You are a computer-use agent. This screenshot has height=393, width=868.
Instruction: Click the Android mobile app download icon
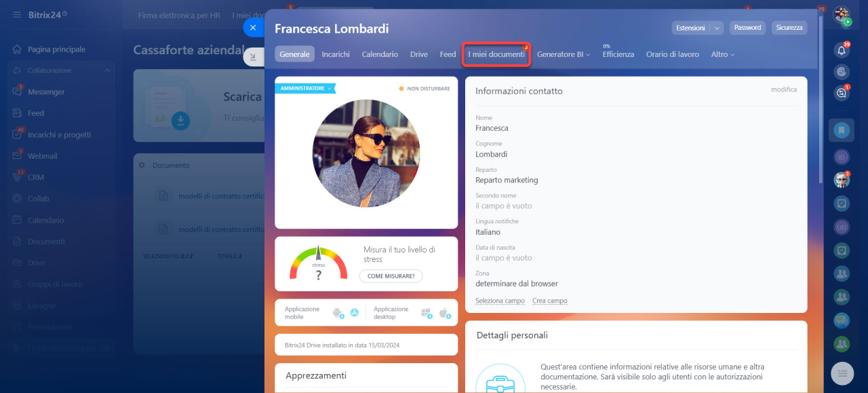click(337, 313)
